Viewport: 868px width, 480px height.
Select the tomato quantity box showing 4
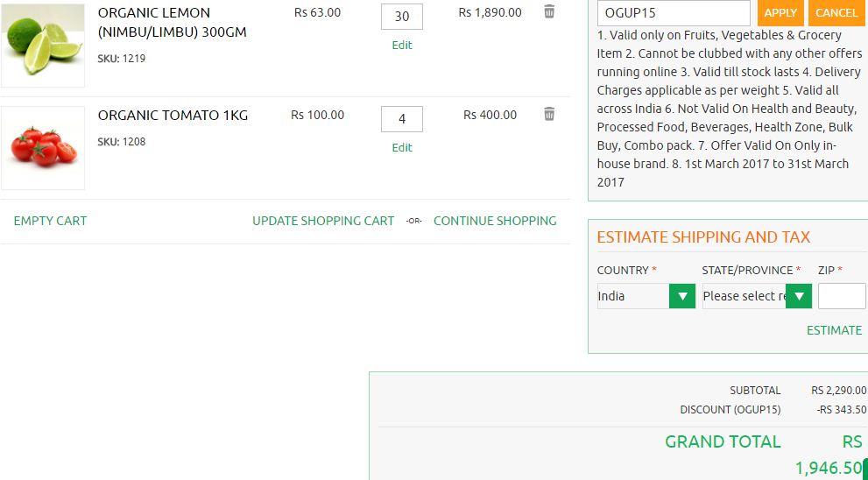(x=402, y=119)
